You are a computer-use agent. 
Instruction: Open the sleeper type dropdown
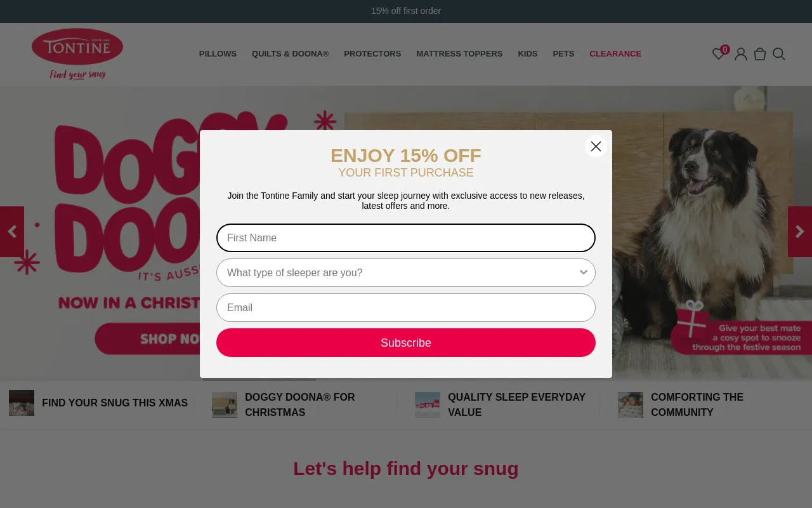click(x=406, y=272)
